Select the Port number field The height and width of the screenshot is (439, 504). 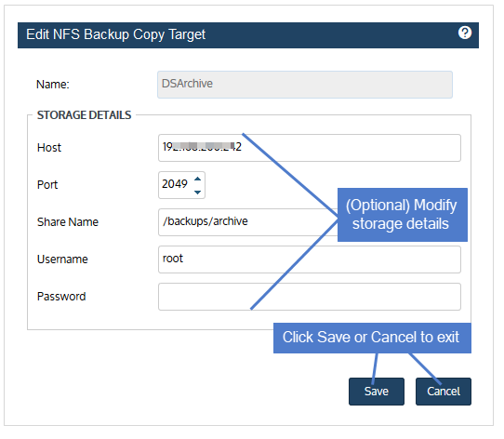point(181,185)
